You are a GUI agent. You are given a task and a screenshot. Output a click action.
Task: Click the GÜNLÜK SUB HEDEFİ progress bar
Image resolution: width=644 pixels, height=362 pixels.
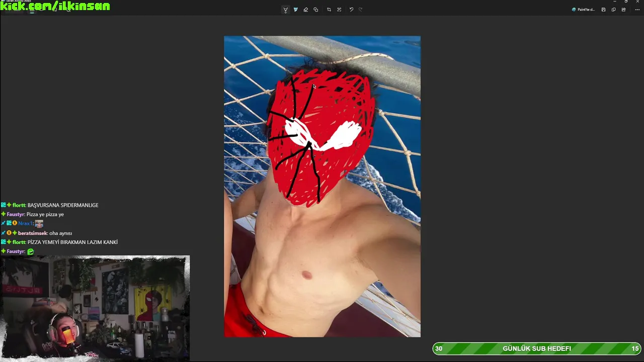(x=537, y=348)
